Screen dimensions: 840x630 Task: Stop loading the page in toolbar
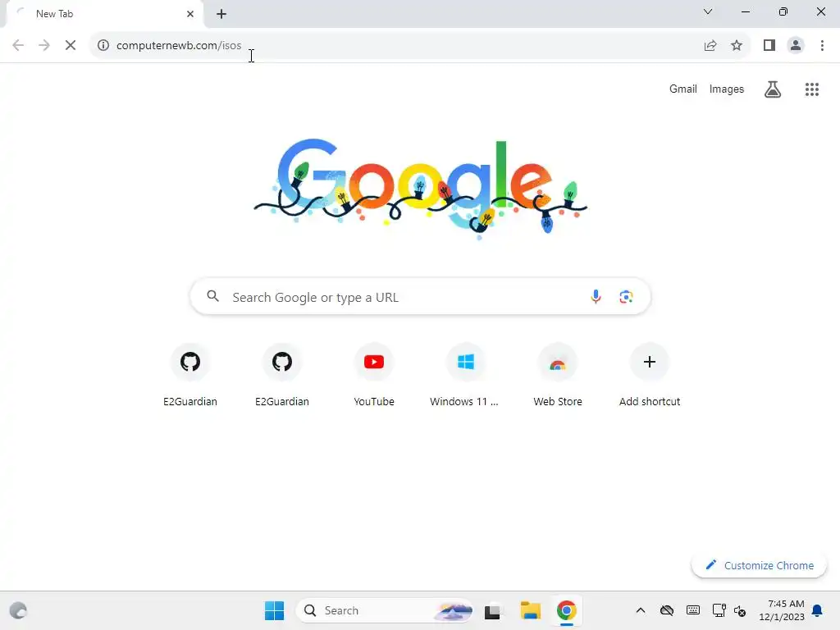[71, 46]
